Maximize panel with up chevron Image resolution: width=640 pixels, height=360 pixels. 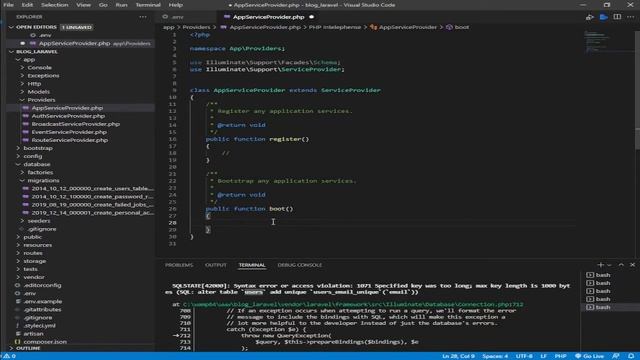tap(621, 265)
